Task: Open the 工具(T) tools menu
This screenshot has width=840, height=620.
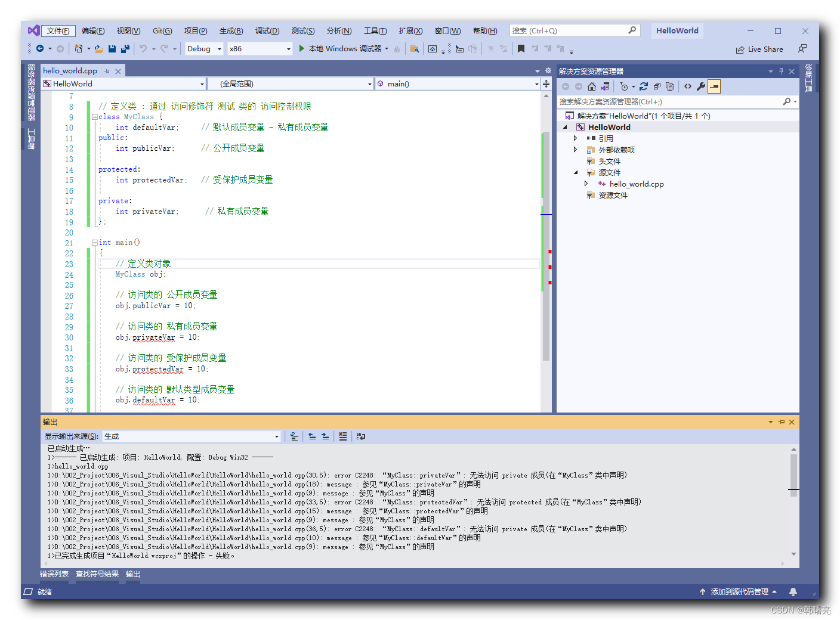Action: [x=375, y=31]
